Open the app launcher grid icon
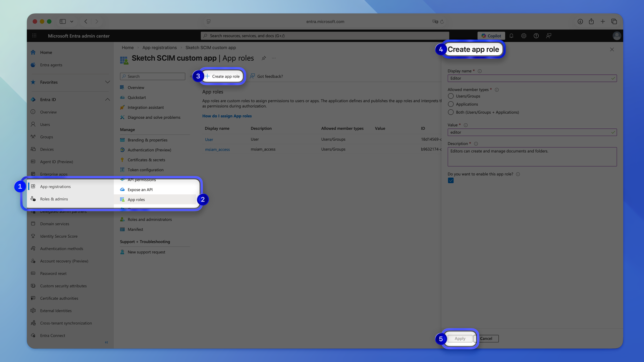 coord(34,36)
